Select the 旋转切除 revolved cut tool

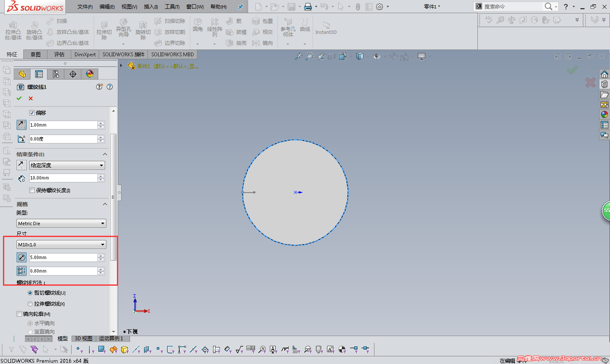(143, 30)
